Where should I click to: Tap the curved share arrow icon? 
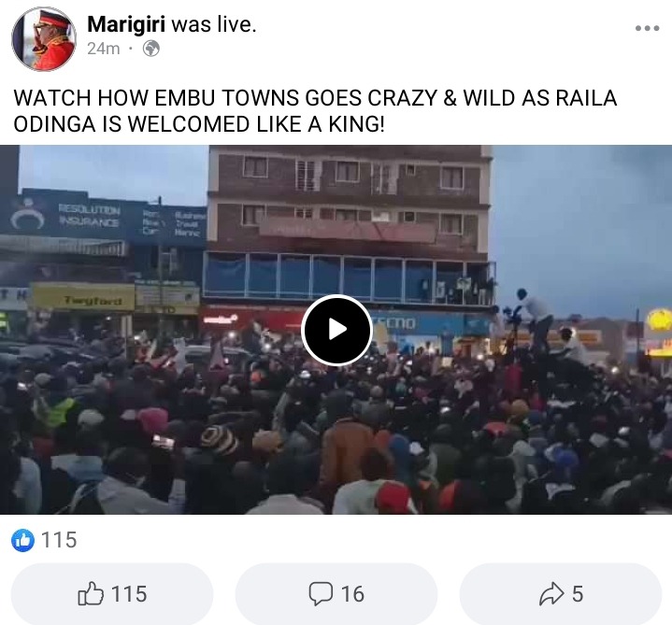(x=551, y=594)
